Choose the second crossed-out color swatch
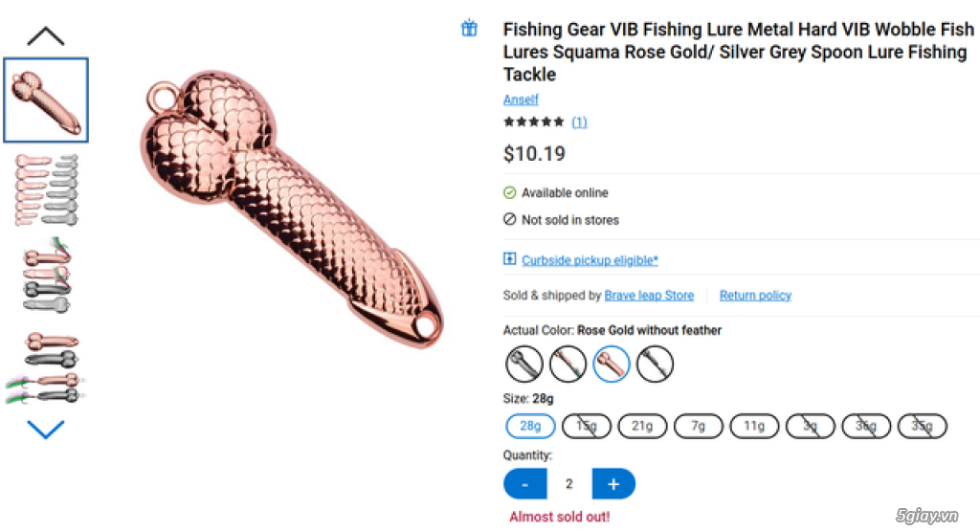Viewport: 980px width, 531px height. coord(568,364)
